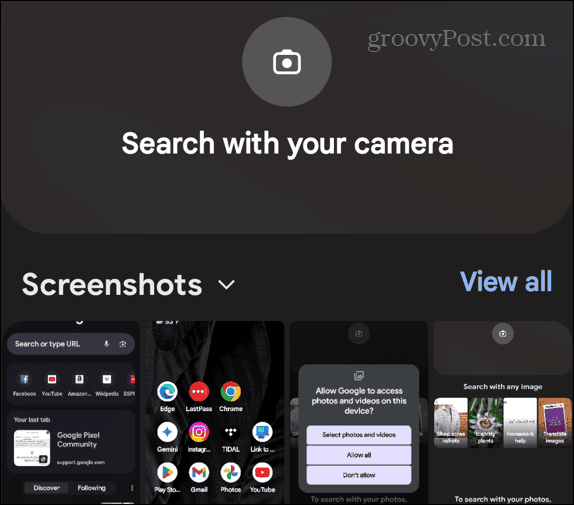Tap the Translate images tile

pos(555,422)
